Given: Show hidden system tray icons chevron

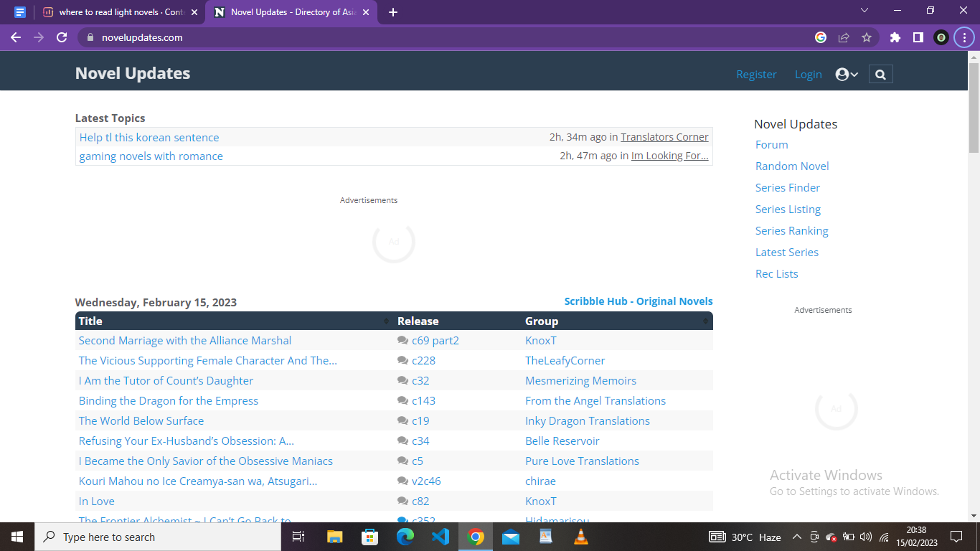Looking at the screenshot, I should click(x=796, y=537).
